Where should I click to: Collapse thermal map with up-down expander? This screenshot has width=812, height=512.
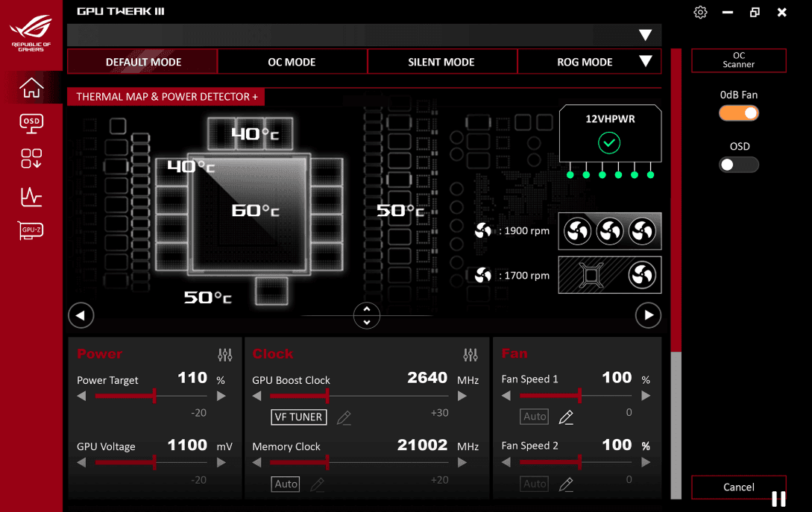click(x=367, y=315)
